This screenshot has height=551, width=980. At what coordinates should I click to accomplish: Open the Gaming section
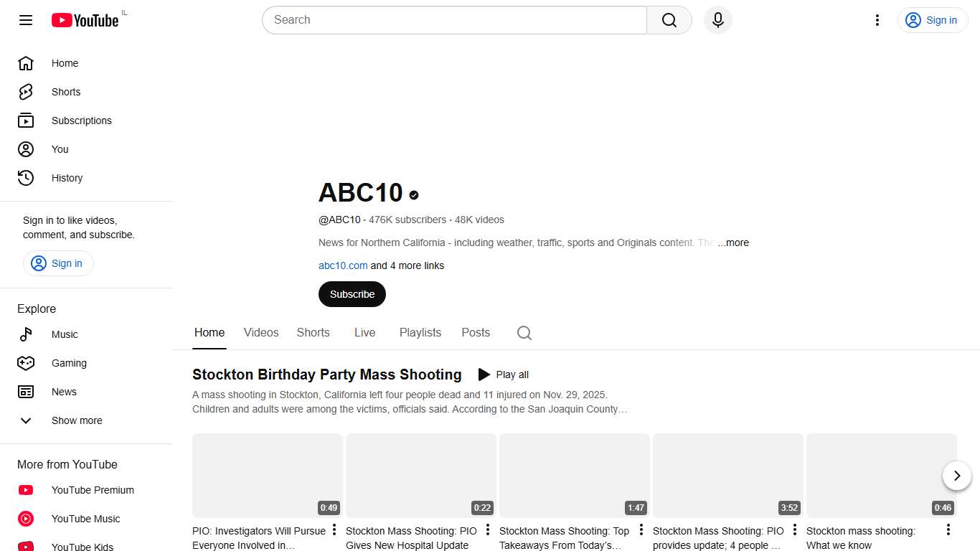[69, 363]
